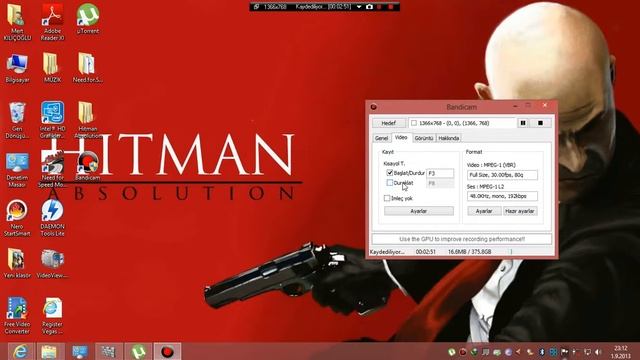Click the pause button in top recording bar
Viewport: 640px width, 360px height.
point(380,7)
